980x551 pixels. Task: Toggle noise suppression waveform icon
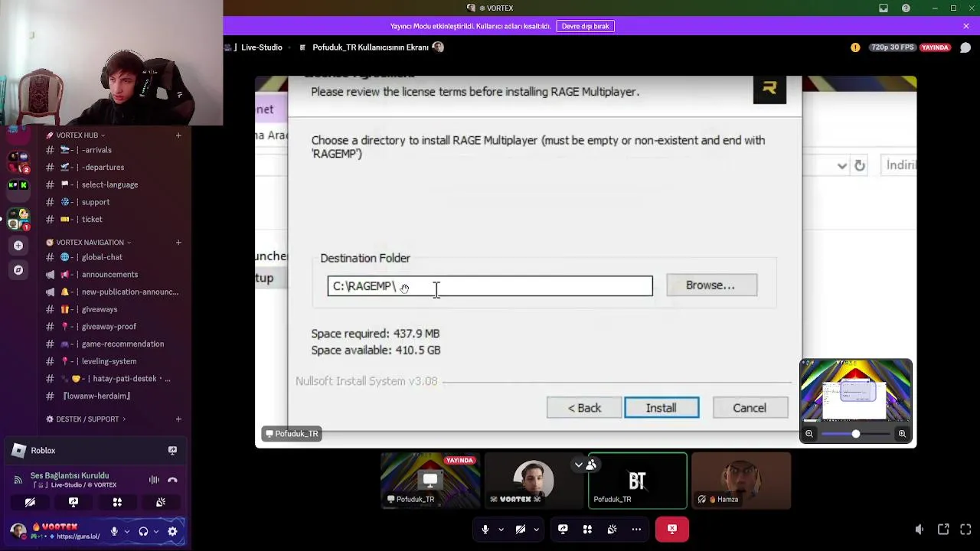click(154, 481)
